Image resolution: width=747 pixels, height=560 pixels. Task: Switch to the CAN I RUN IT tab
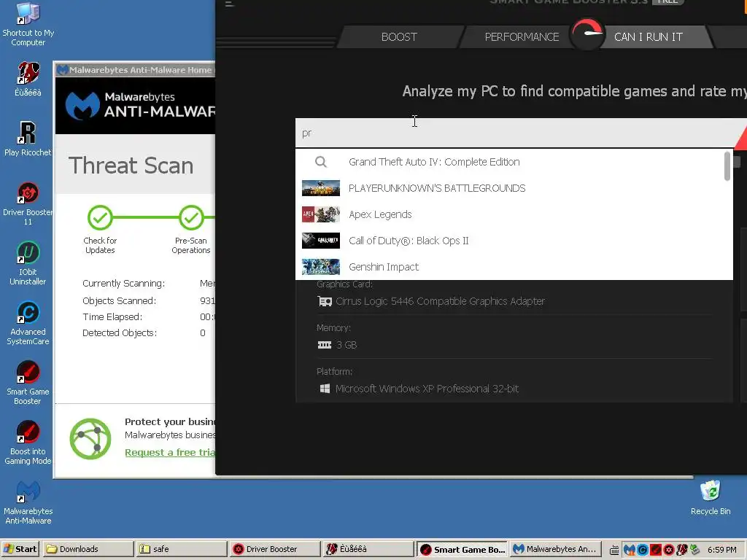(x=648, y=37)
